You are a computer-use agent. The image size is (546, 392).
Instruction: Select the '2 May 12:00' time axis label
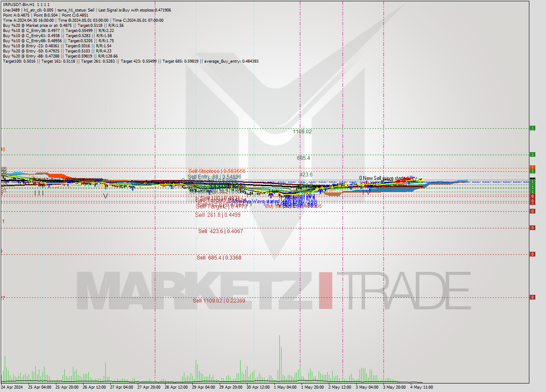pyautogui.click(x=340, y=387)
